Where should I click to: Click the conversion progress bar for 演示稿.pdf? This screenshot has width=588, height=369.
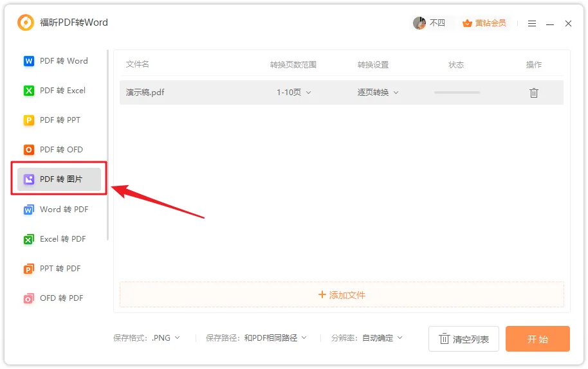point(457,92)
